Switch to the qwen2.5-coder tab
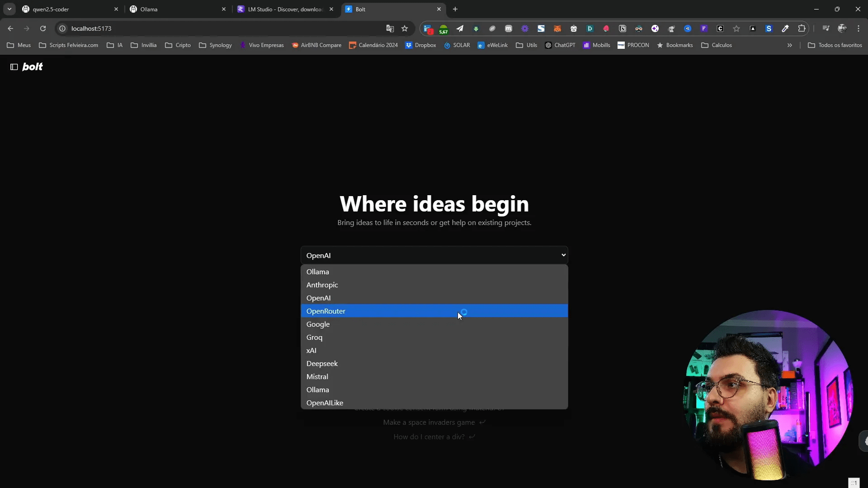 pos(70,9)
